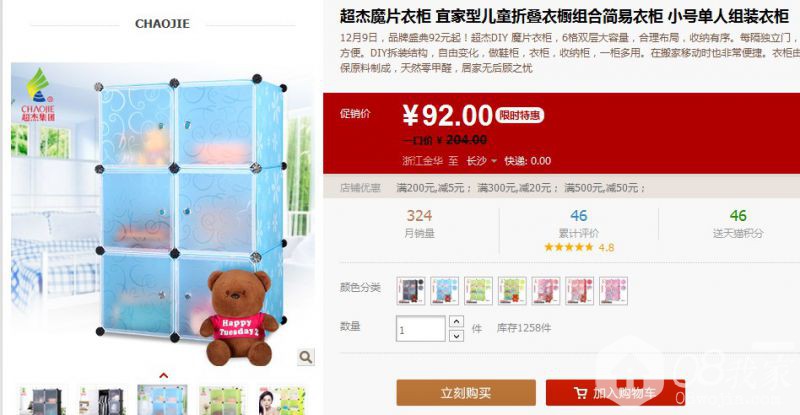800x415 pixels.
Task: Choose the last pink cabinet color swatch
Action: click(x=613, y=291)
